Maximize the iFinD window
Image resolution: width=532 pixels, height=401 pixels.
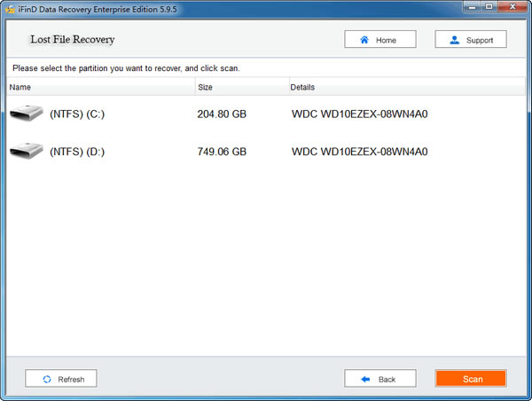click(489, 7)
